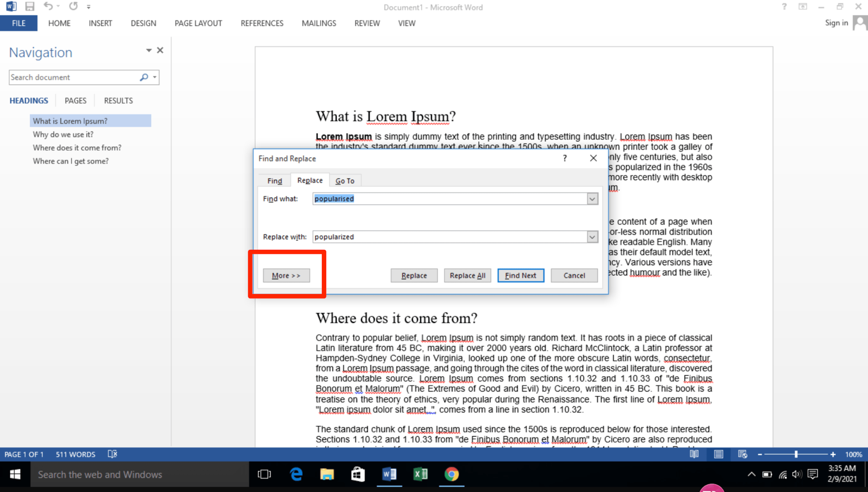
Task: Switch to the Find tab
Action: tap(274, 180)
